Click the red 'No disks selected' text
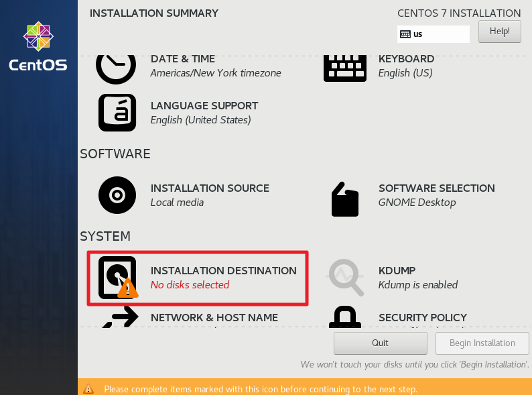This screenshot has height=395, width=532. point(190,284)
